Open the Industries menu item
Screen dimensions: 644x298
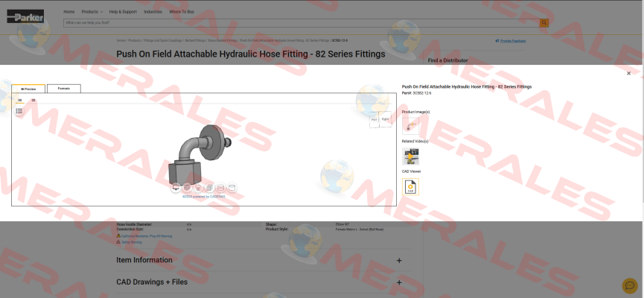(153, 12)
